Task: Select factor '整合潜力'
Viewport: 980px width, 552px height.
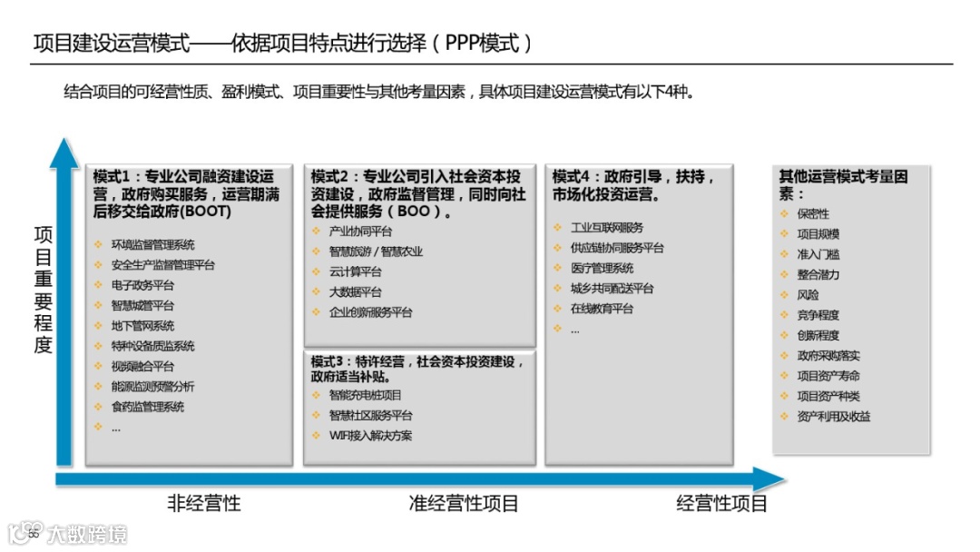Action: tap(818, 274)
